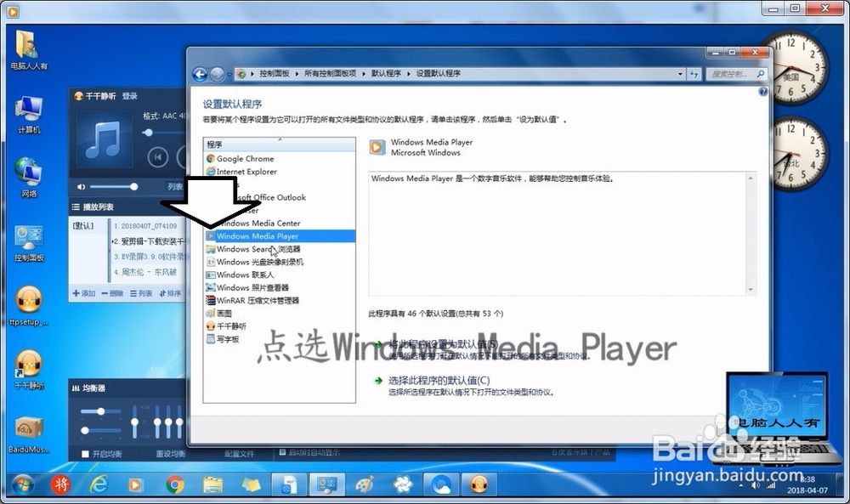Open 计算机 desktop icon
Screen dimensions: 850x504
(x=29, y=114)
